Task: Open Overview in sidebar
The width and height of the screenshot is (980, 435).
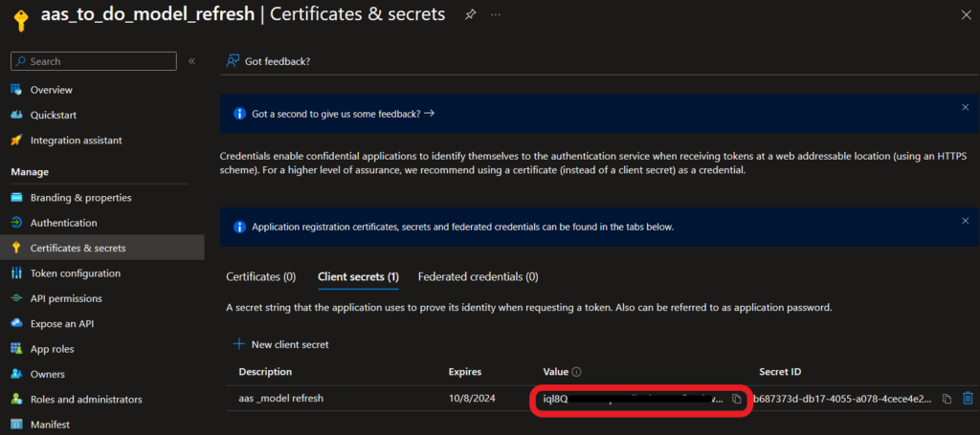Action: point(52,90)
